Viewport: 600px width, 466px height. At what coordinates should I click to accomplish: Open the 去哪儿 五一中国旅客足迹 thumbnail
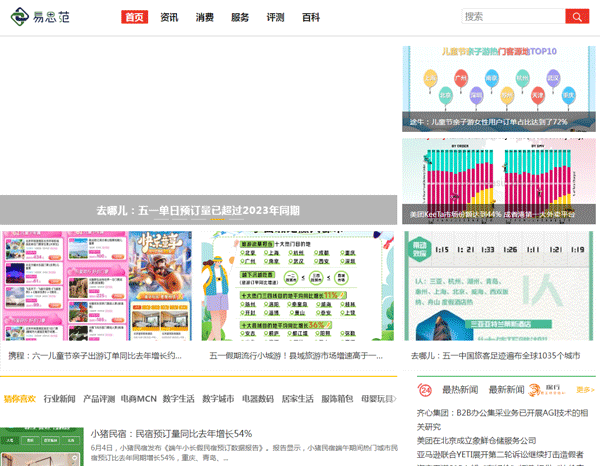click(x=499, y=286)
